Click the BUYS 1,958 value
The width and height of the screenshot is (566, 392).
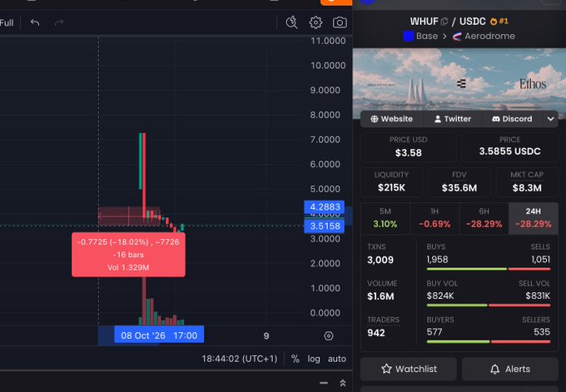(x=437, y=260)
